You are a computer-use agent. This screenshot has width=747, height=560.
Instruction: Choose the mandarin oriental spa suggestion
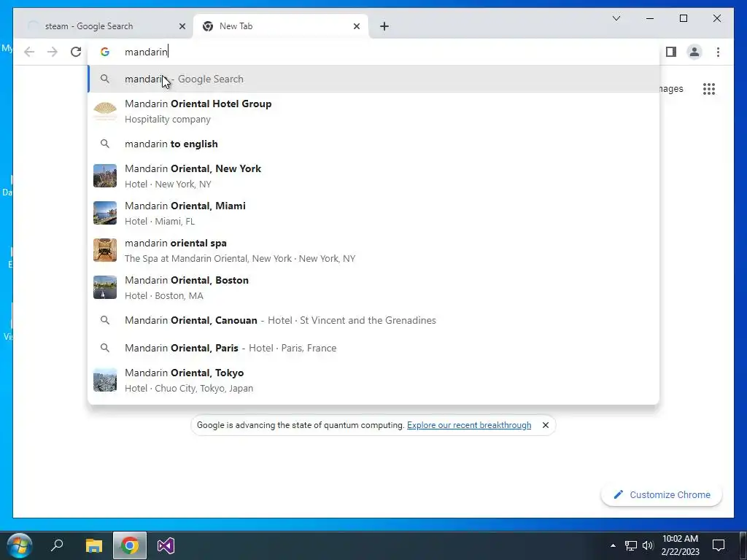(x=373, y=251)
